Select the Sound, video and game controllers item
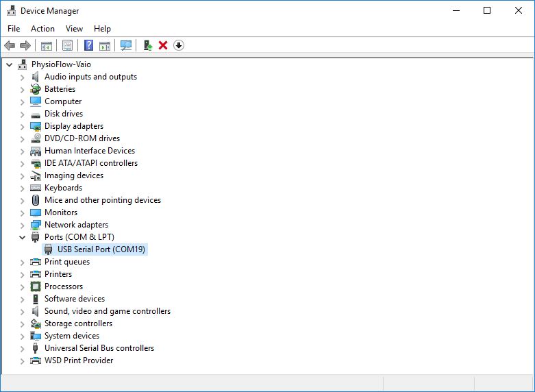This screenshot has height=392, width=535. [107, 311]
